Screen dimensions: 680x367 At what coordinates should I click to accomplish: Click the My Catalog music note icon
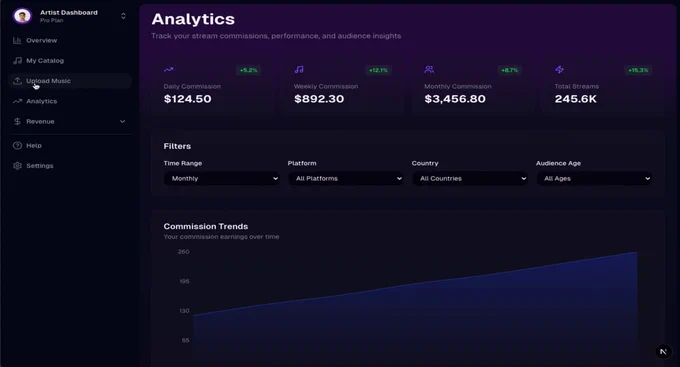[x=17, y=61]
